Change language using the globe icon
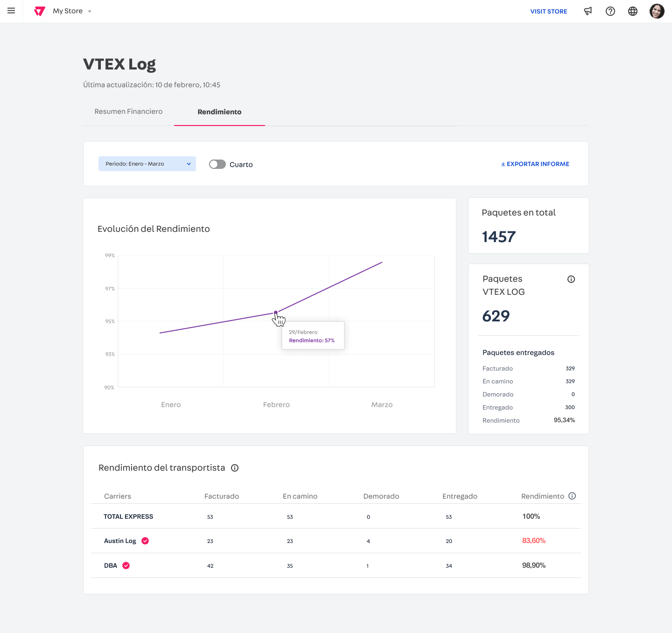The height and width of the screenshot is (633, 672). [x=633, y=11]
